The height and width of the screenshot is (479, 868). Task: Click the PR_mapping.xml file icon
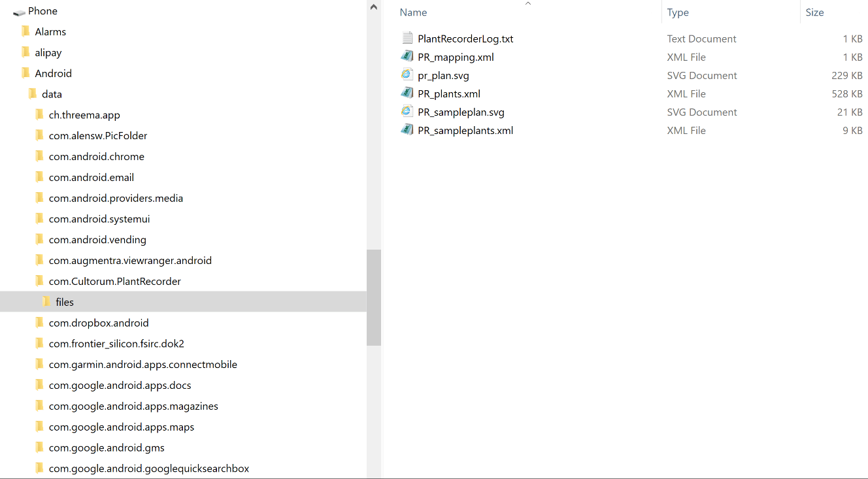coord(407,57)
